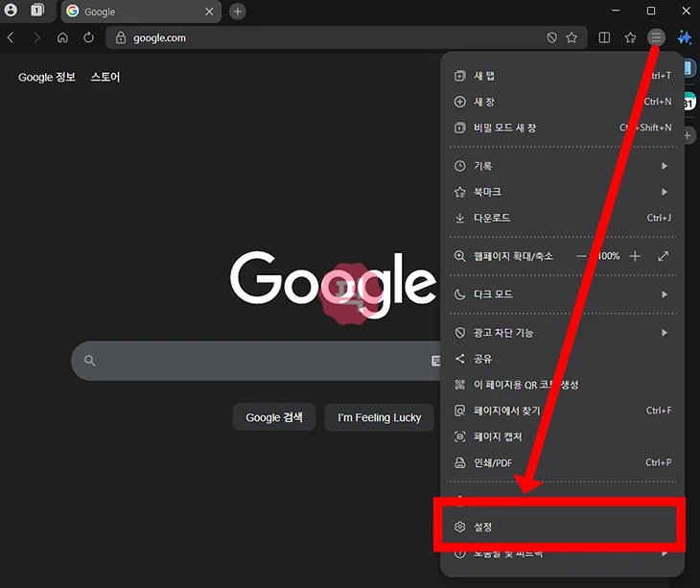Click the on-screen keyboard icon in search box

(x=436, y=361)
